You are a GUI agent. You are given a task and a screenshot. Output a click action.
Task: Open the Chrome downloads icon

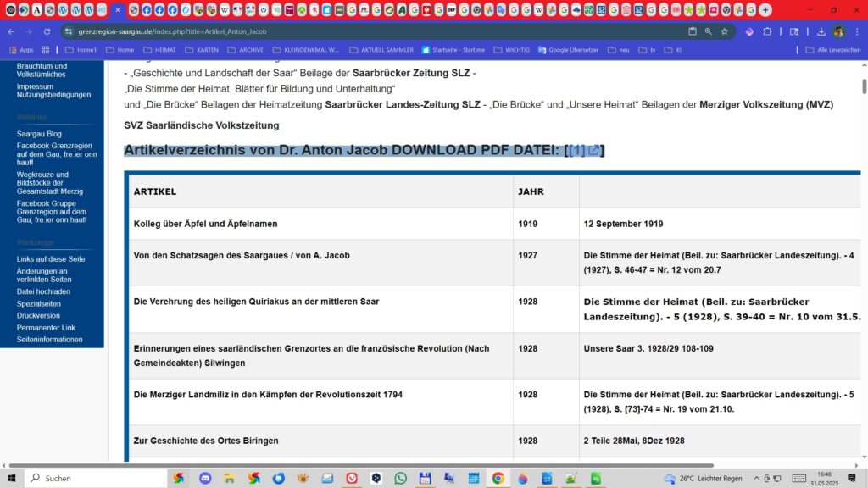coord(821,31)
